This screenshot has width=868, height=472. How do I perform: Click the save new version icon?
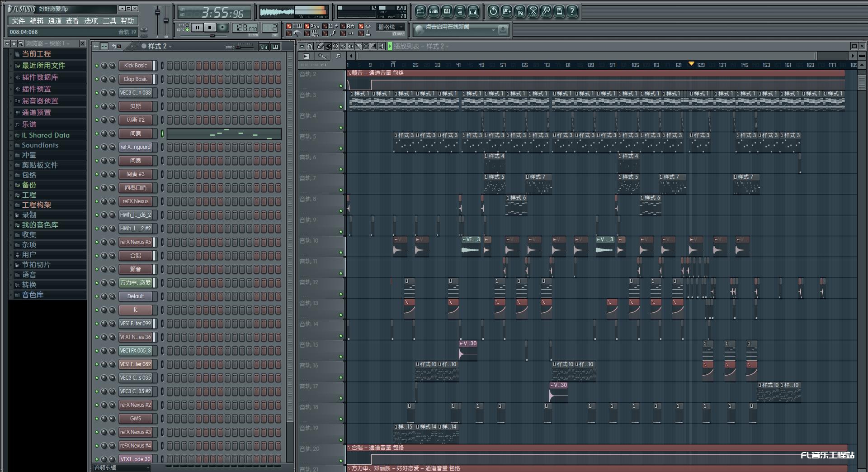pyautogui.click(x=506, y=11)
